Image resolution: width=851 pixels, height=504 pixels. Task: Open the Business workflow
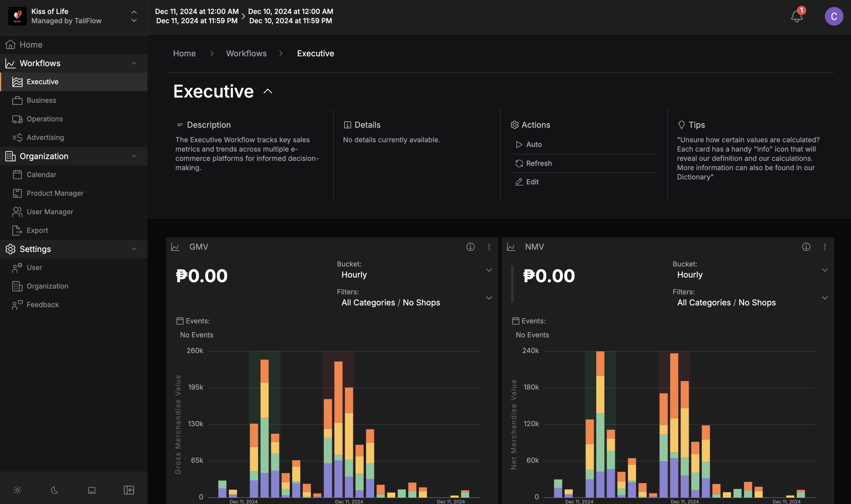[x=74, y=100]
